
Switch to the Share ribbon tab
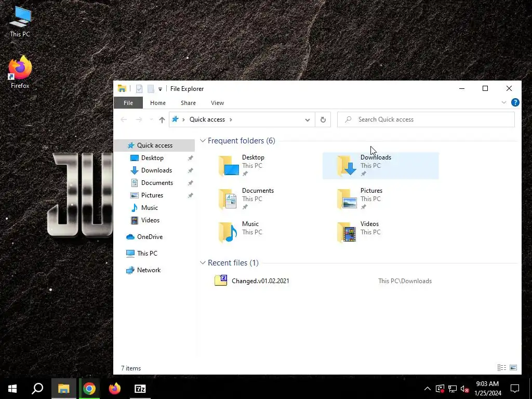(188, 103)
